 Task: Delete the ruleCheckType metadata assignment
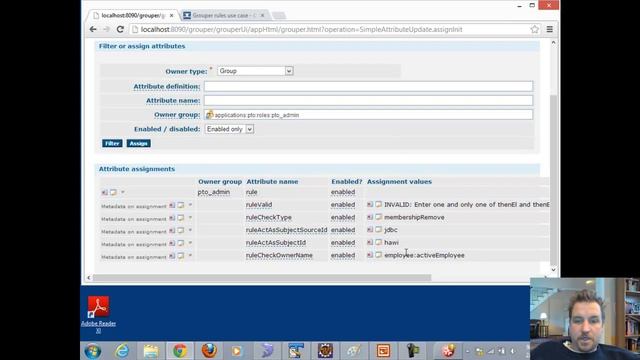tap(172, 218)
